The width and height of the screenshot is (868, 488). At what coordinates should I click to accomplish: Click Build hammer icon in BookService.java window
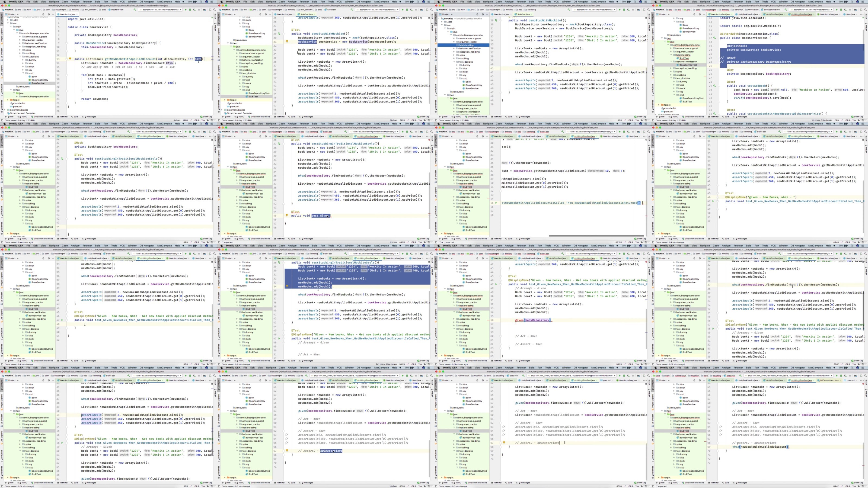(x=135, y=10)
